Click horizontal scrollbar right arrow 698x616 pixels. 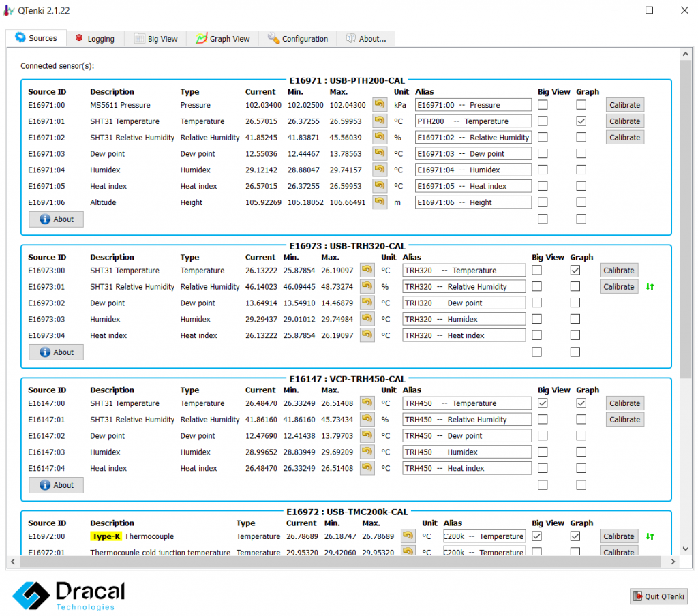tap(673, 561)
